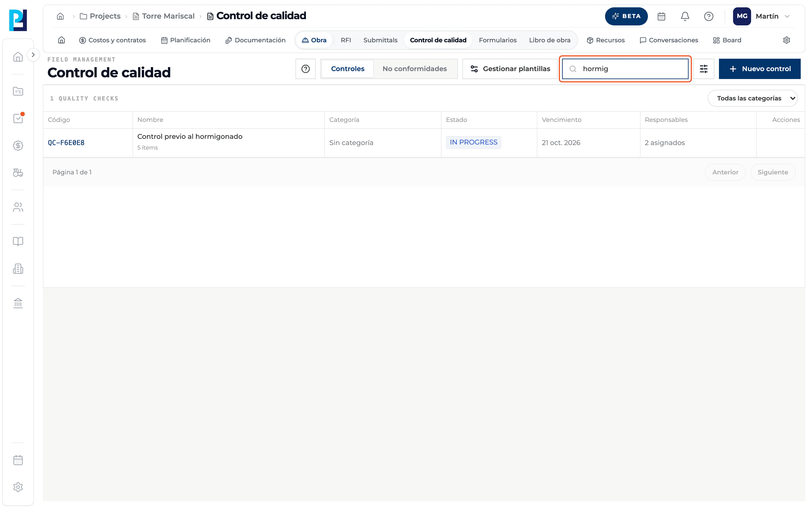
Task: Open the people/contacts icon in the sidebar
Action: [18, 207]
